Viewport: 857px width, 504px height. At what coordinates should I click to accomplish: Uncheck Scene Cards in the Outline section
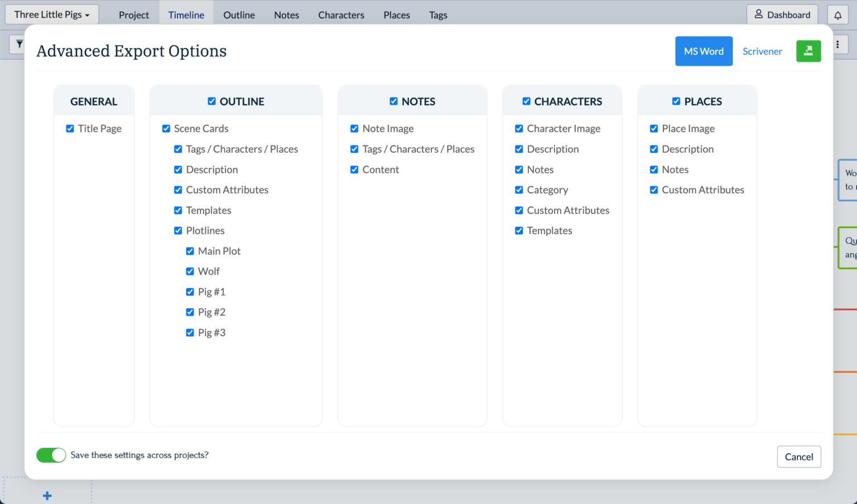point(166,128)
